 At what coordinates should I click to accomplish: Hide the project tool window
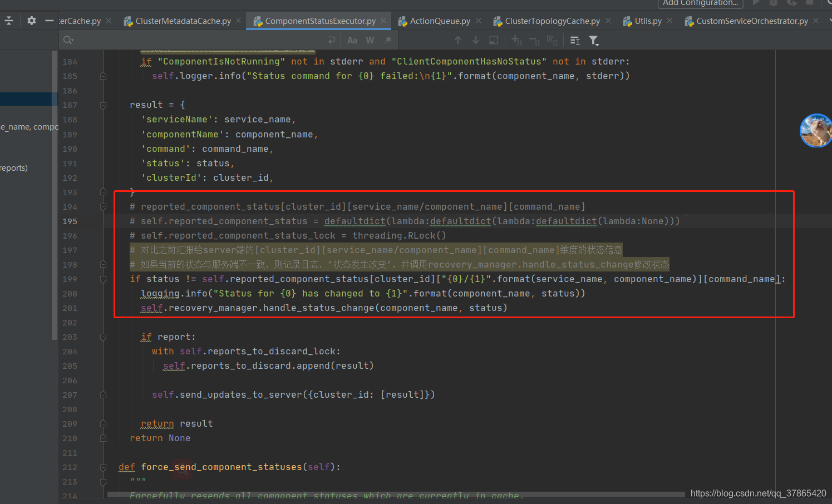point(50,21)
